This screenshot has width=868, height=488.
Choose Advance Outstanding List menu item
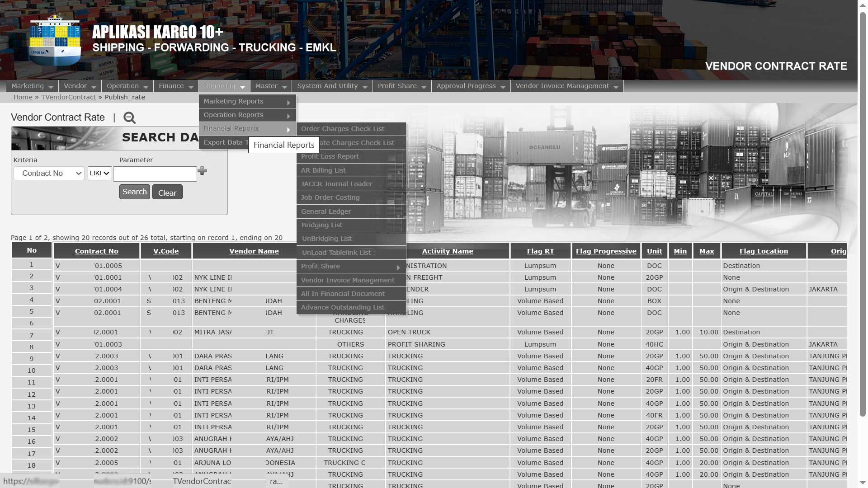(342, 307)
